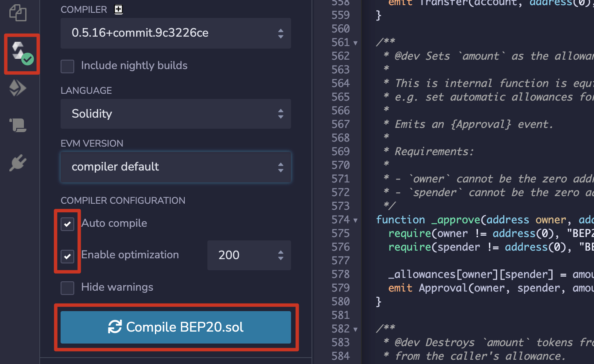Open the Language dropdown showing Solidity
Screen dimensions: 594x364
(x=175, y=114)
